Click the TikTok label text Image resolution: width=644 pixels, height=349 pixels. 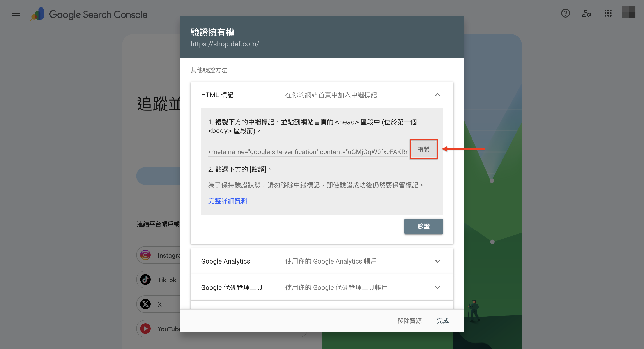pyautogui.click(x=167, y=280)
